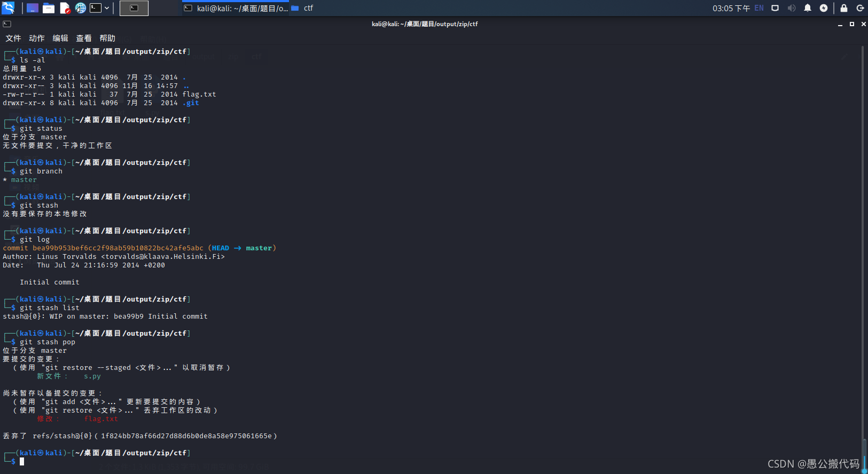Lock the screen with the padlock icon

pos(844,8)
